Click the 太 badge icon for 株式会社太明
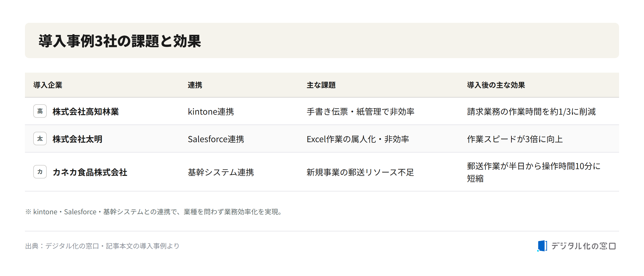 click(x=40, y=139)
